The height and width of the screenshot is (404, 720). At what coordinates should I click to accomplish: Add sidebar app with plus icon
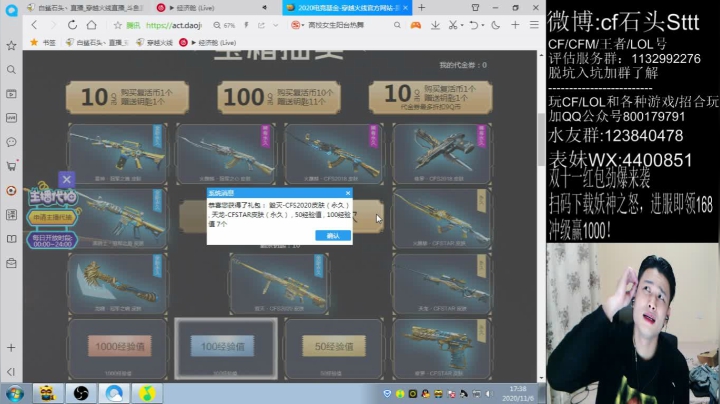click(11, 348)
